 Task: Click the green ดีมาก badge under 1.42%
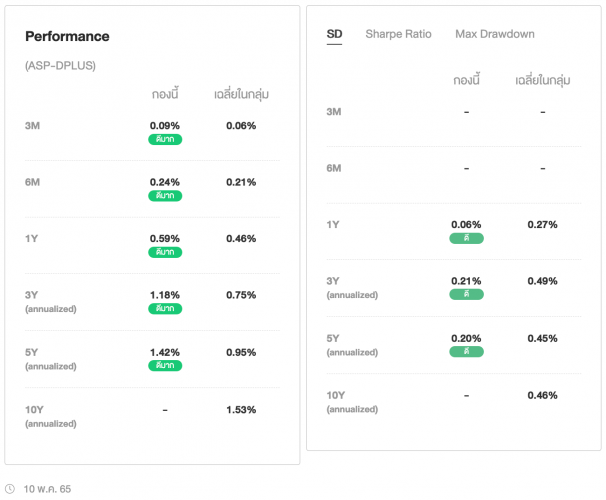tap(165, 366)
